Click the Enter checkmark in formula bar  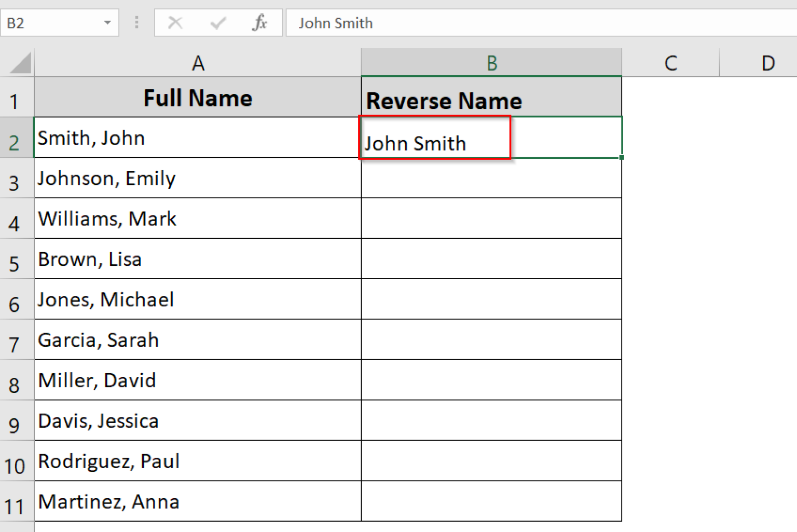click(217, 23)
